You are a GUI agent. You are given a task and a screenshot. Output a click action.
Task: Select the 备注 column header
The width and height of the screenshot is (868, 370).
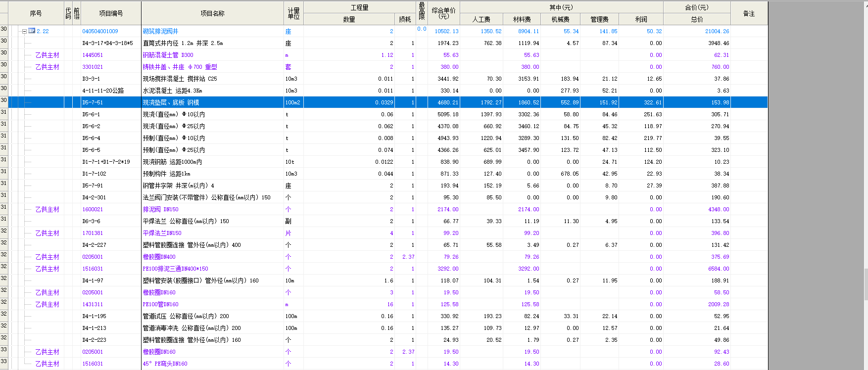coord(749,13)
